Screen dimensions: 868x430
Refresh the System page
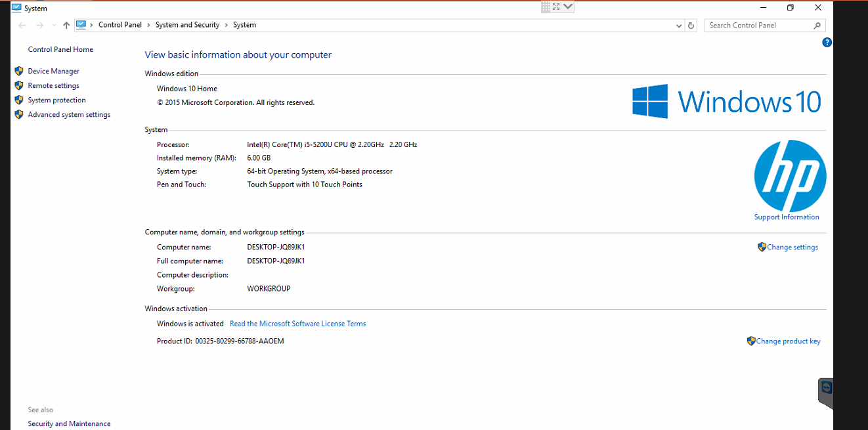pos(691,26)
